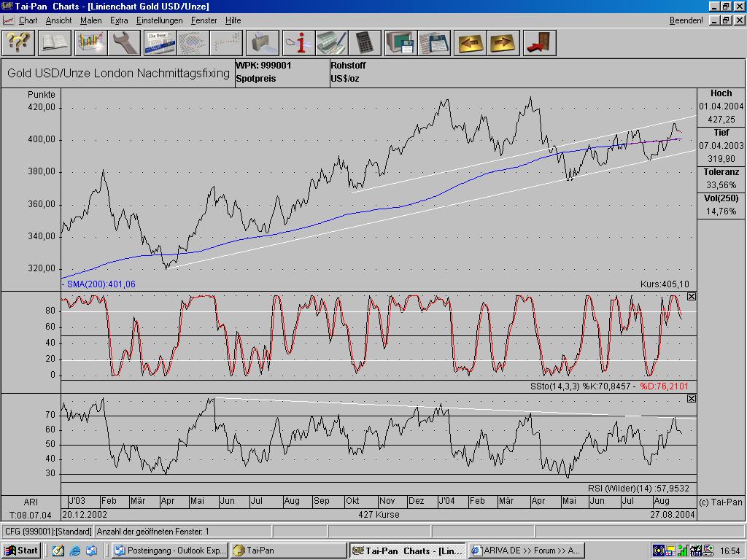Click the notepad quick launch icon

[58, 551]
